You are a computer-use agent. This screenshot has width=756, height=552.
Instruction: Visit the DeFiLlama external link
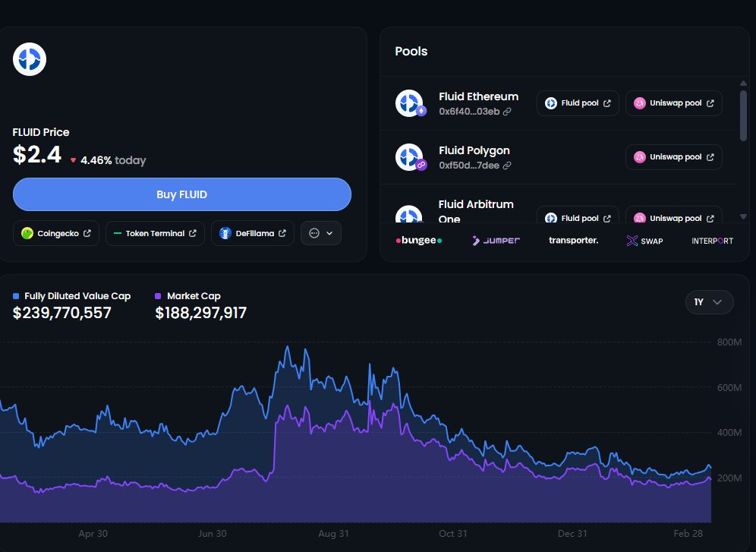(x=253, y=234)
